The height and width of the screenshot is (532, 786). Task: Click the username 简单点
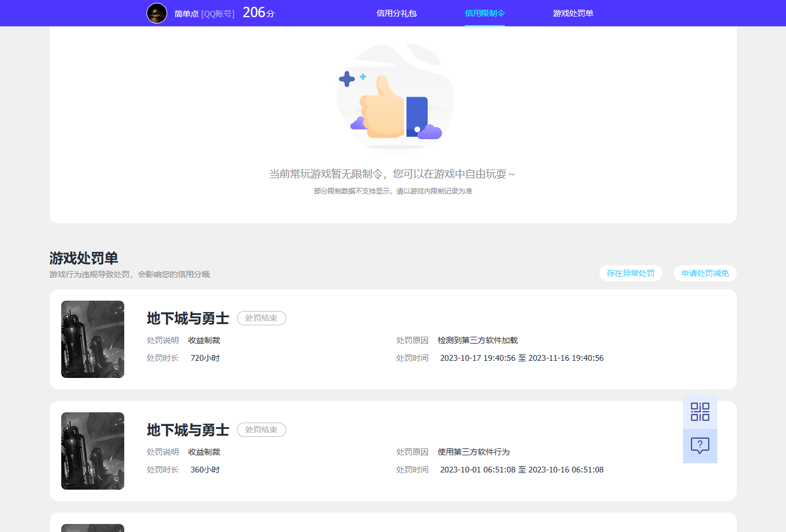[186, 14]
